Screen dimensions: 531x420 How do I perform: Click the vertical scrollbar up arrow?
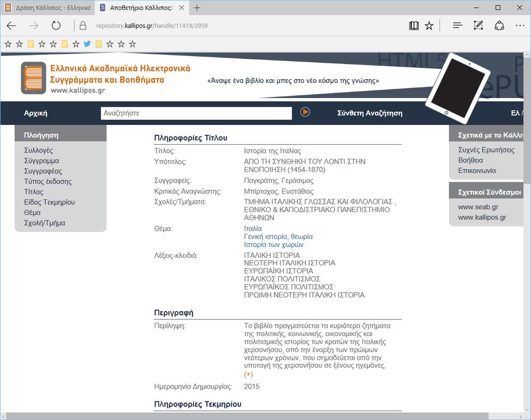[x=527, y=55]
